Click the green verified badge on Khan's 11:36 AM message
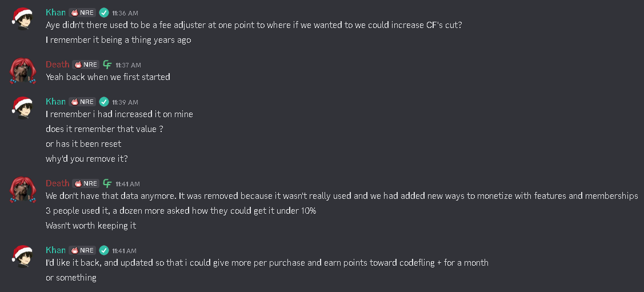The image size is (644, 292). click(103, 13)
